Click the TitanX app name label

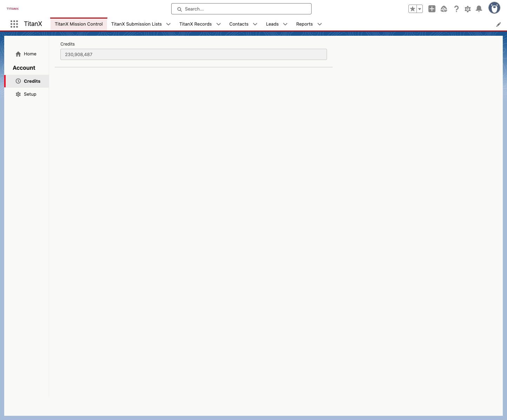pos(33,24)
